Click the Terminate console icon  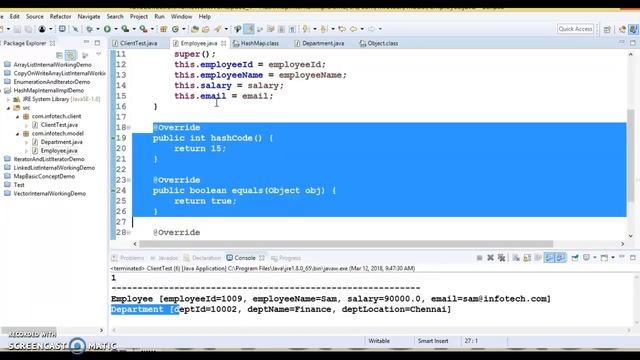point(480,258)
